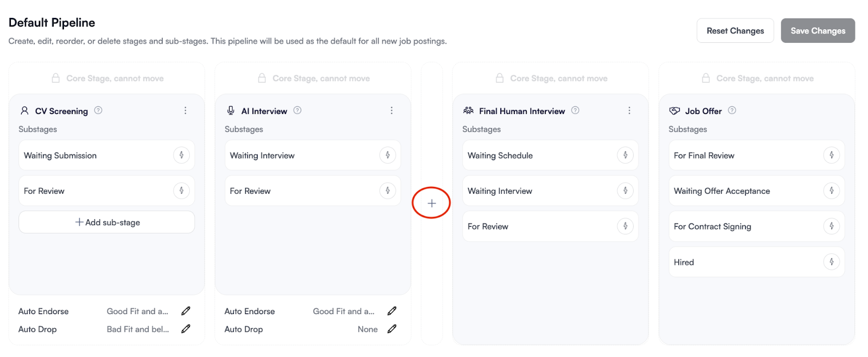868x357 pixels.
Task: Select Waiting Interview in Final Human Interview
Action: click(x=551, y=190)
